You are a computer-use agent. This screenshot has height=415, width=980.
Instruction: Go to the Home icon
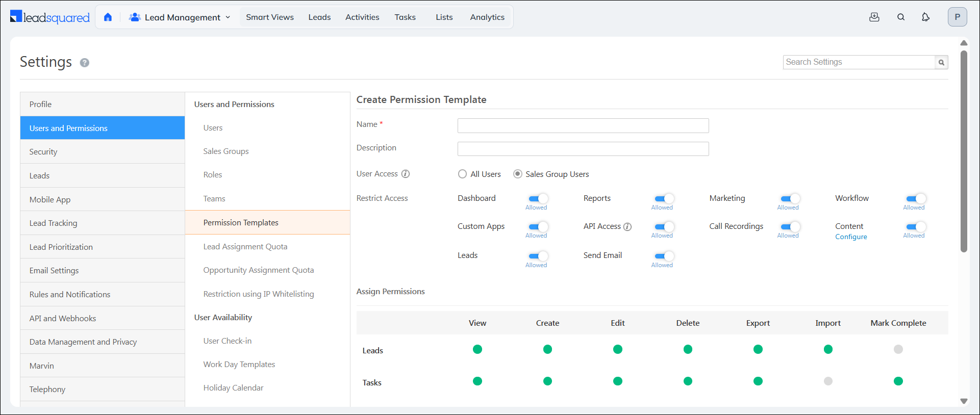(x=108, y=17)
